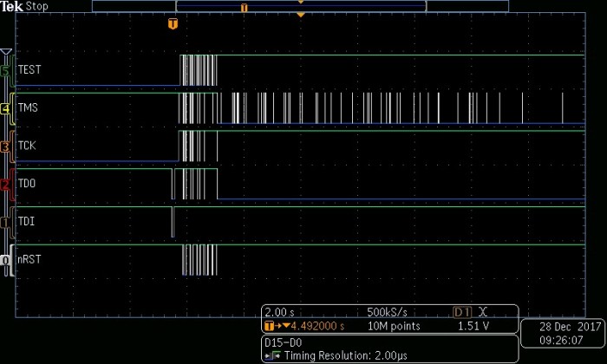Click the 1.51 V trigger level readout
The width and height of the screenshot is (607, 364).
[473, 327]
